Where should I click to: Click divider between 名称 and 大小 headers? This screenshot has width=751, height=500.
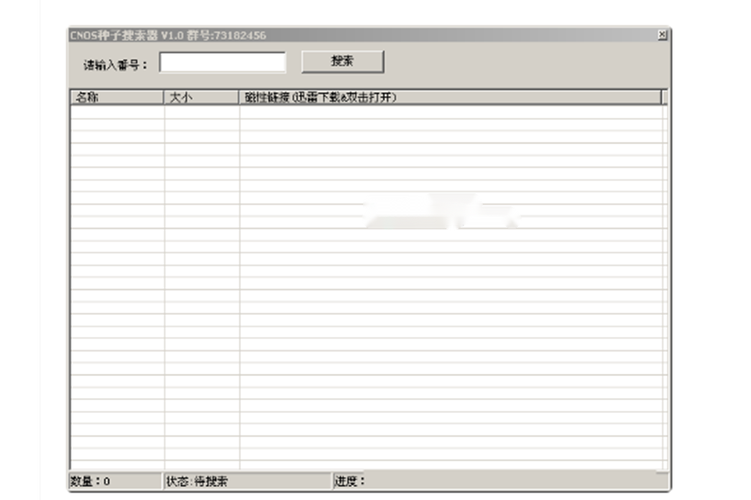tap(164, 98)
